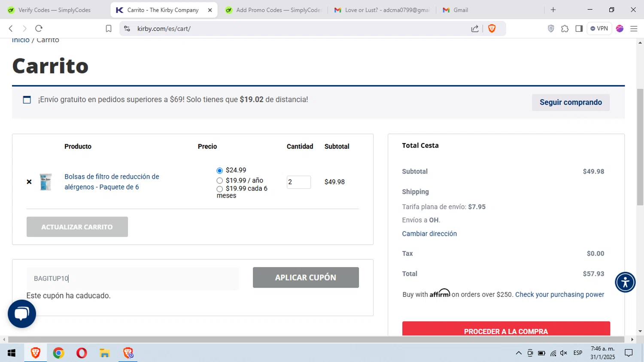Launch Chrome from the taskbar
This screenshot has height=362, width=644.
58,353
